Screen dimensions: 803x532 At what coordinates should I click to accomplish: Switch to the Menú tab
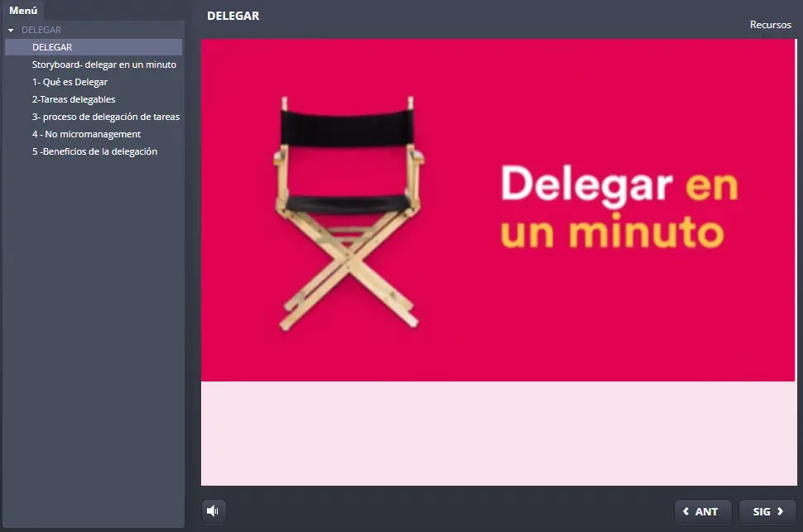[23, 11]
